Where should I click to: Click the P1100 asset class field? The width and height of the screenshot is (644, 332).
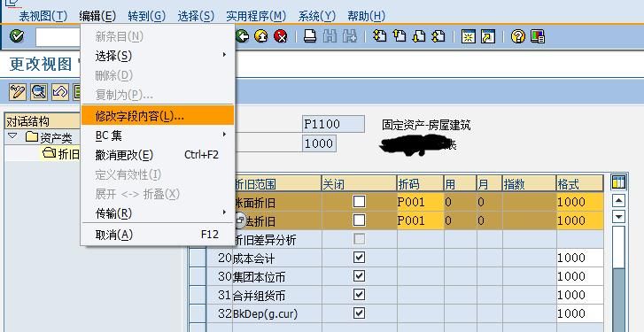click(333, 124)
